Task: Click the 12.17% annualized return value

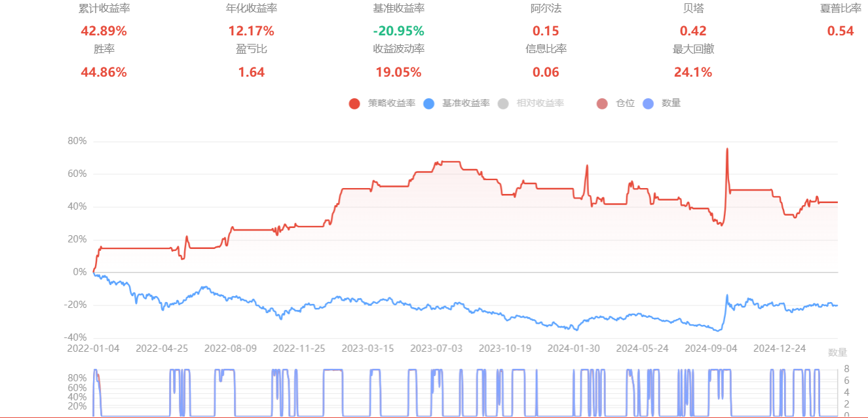Action: coord(251,31)
